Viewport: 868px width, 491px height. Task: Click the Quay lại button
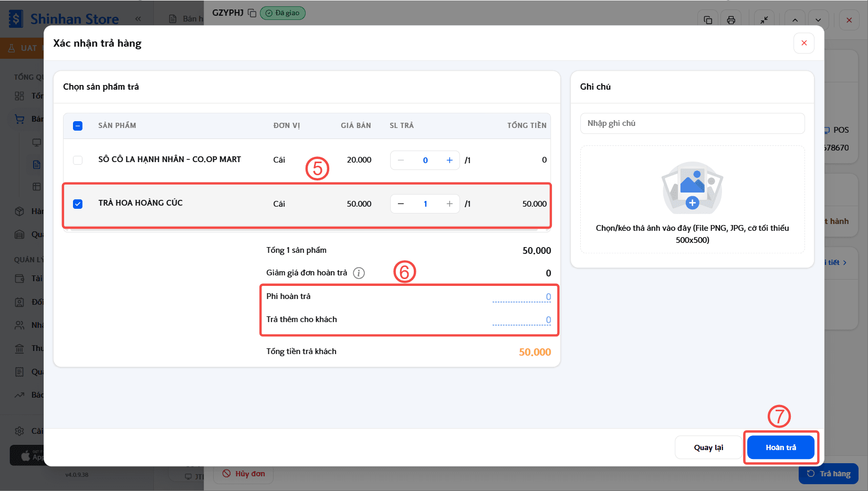(708, 447)
